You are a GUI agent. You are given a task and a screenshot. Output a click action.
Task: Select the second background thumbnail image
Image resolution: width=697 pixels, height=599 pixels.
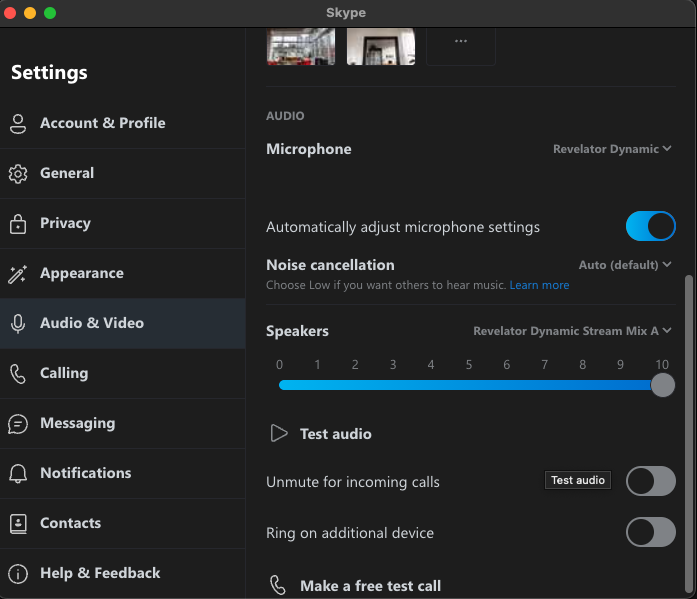pyautogui.click(x=381, y=46)
